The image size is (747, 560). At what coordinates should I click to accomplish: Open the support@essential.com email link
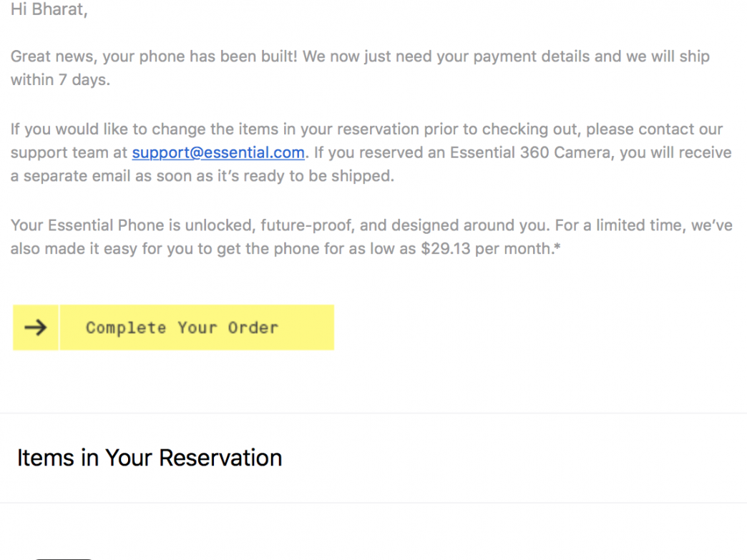[218, 152]
